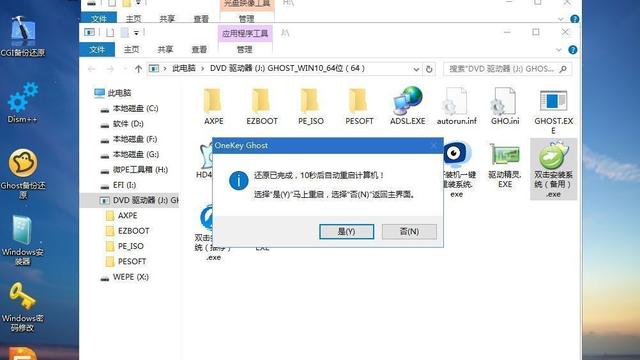Go up one folder level arrow

point(138,69)
